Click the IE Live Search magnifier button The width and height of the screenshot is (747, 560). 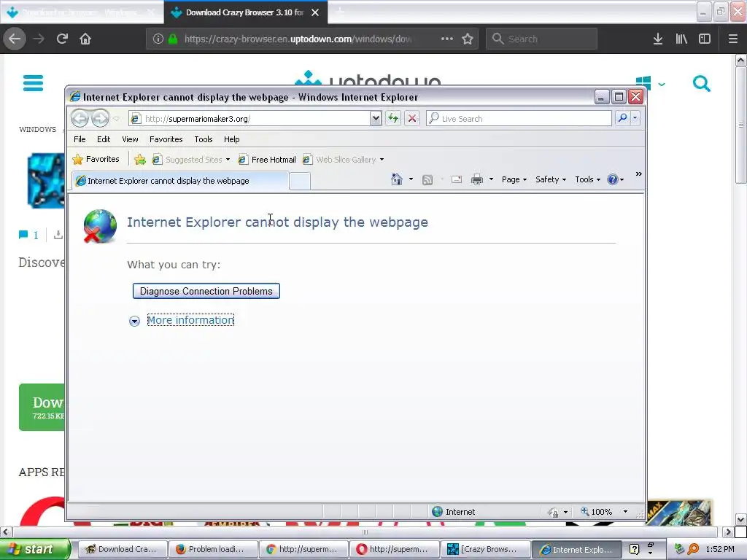[622, 118]
